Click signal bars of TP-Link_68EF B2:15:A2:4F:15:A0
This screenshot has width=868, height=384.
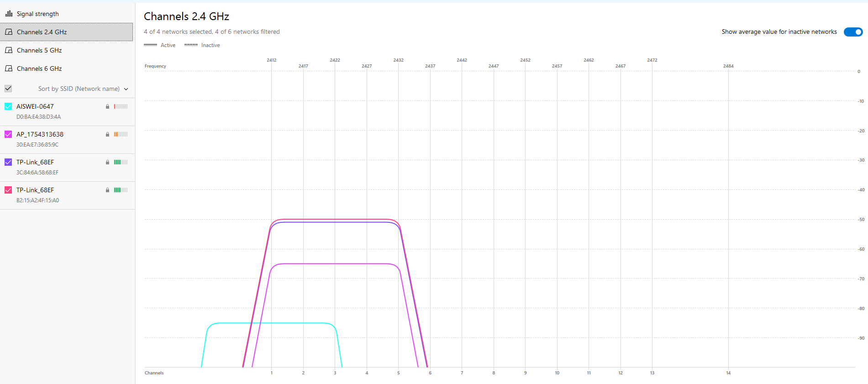(x=121, y=190)
